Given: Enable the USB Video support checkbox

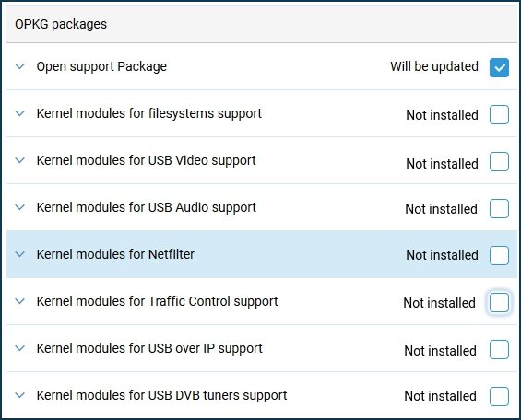Looking at the screenshot, I should [499, 161].
